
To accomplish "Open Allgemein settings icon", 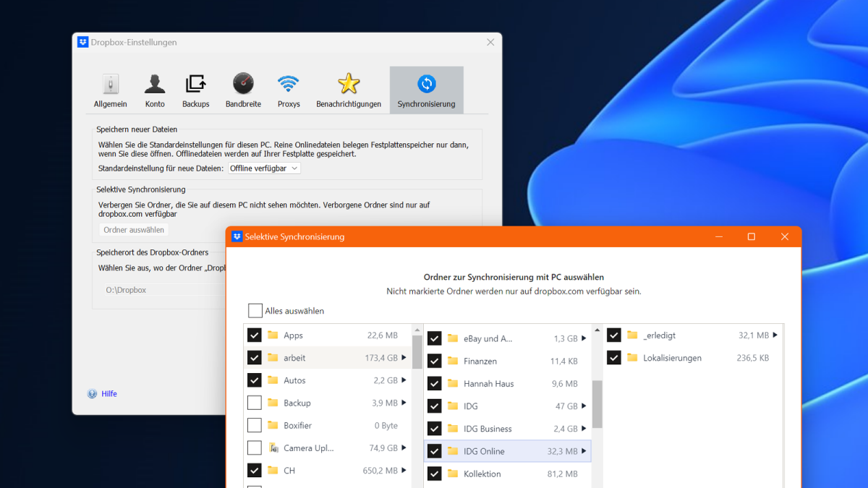I will (110, 84).
